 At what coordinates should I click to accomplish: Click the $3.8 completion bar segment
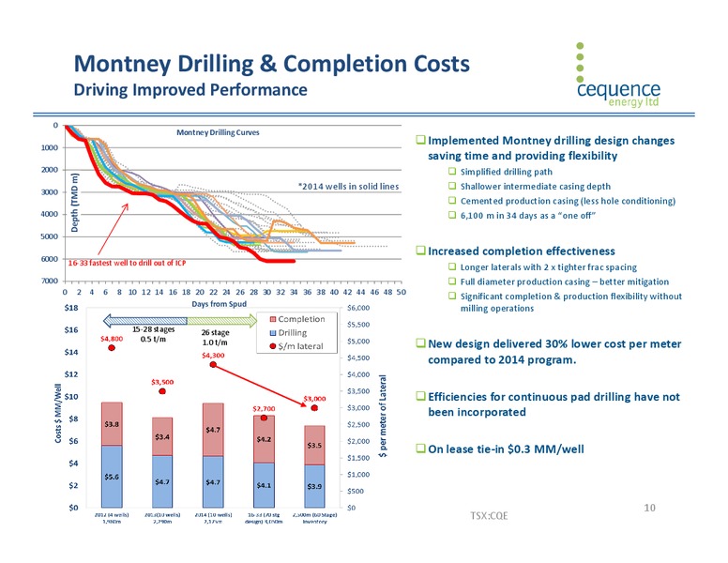[112, 424]
